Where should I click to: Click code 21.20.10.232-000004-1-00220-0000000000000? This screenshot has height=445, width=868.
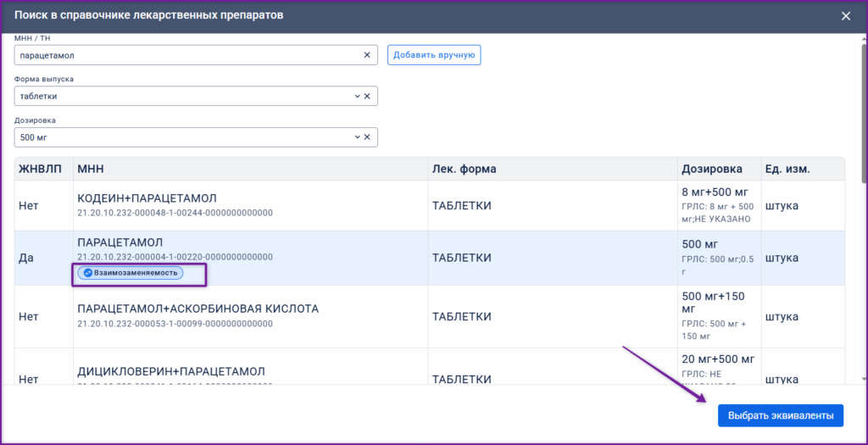click(175, 258)
